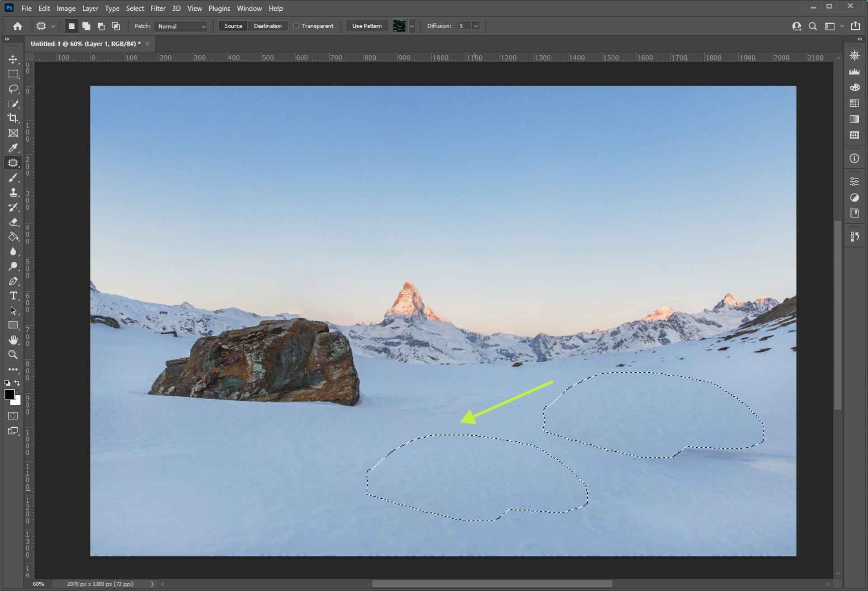Select the Crop tool
The width and height of the screenshot is (868, 591).
click(13, 118)
